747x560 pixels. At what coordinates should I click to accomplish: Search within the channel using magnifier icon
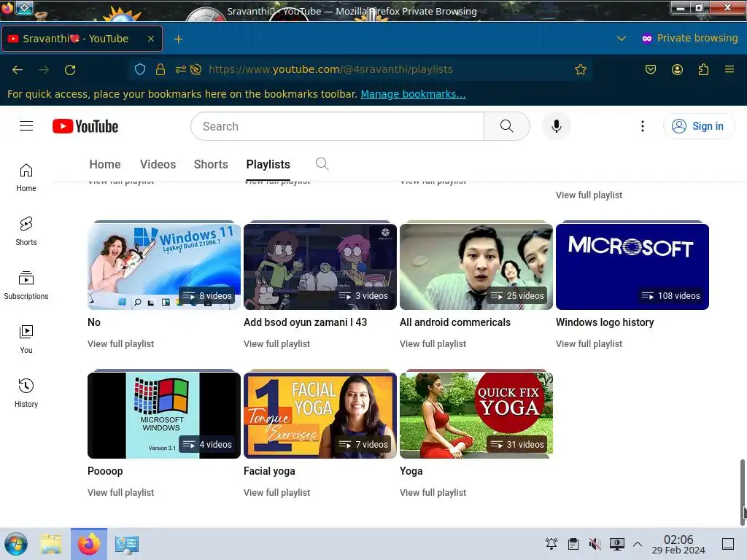(322, 164)
